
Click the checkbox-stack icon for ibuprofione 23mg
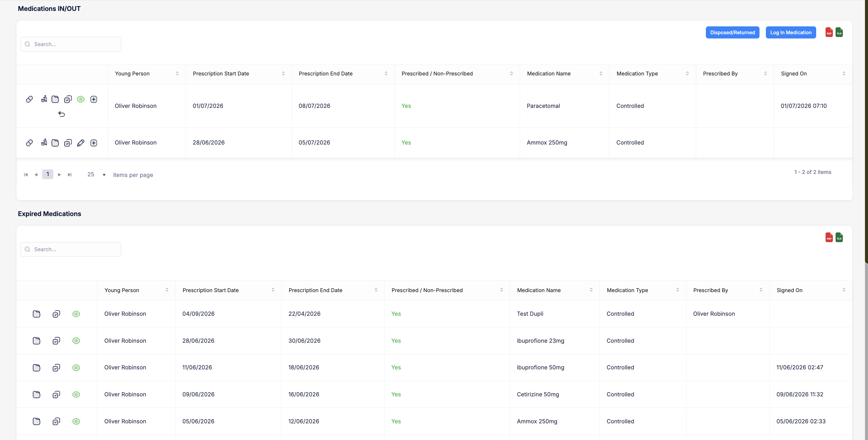tap(56, 341)
